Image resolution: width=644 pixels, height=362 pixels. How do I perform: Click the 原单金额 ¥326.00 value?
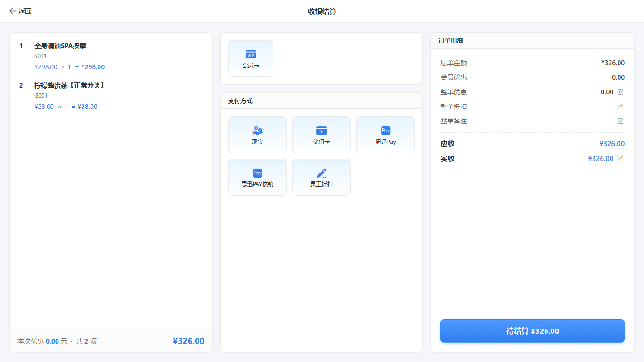(x=613, y=63)
